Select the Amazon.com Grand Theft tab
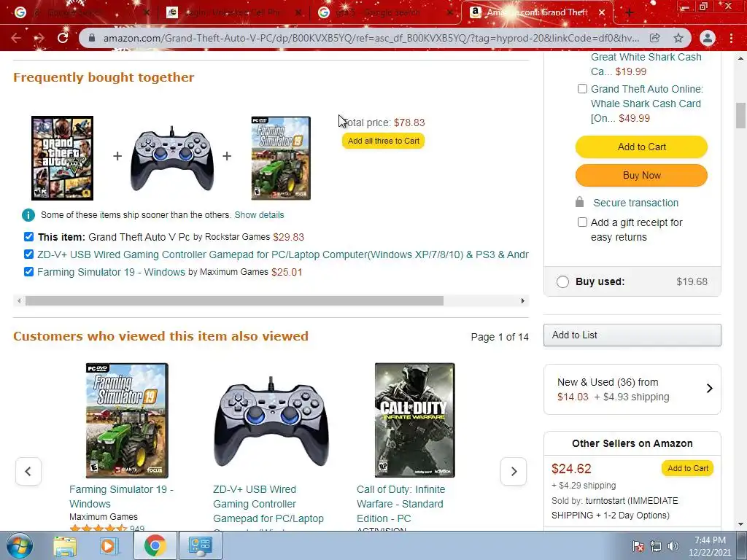This screenshot has width=747, height=560. click(x=536, y=13)
